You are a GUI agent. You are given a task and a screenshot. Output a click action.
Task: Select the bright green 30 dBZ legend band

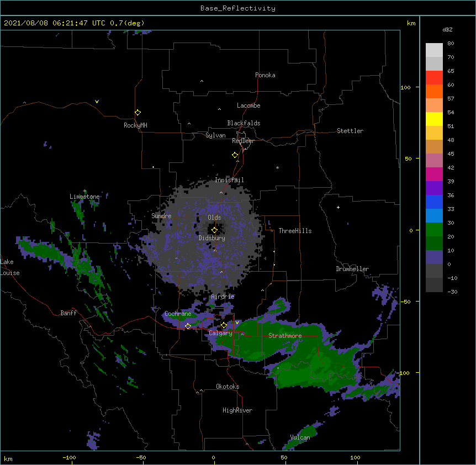(434, 230)
